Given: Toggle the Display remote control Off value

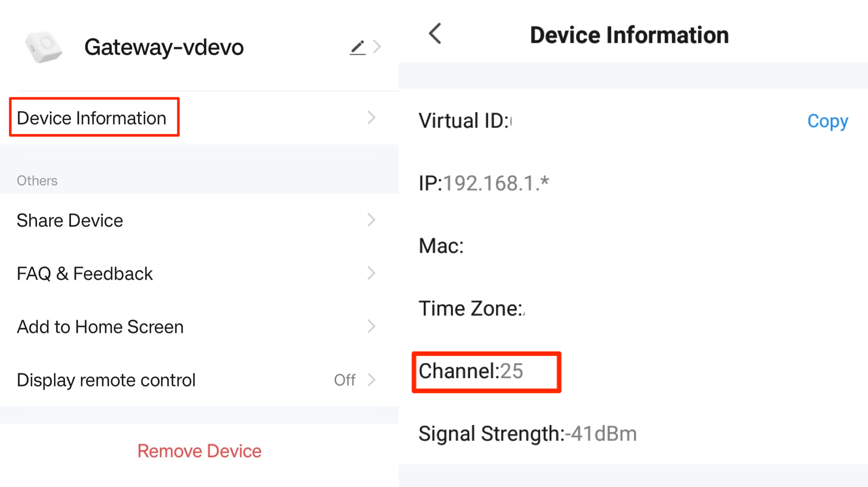Looking at the screenshot, I should coord(345,380).
